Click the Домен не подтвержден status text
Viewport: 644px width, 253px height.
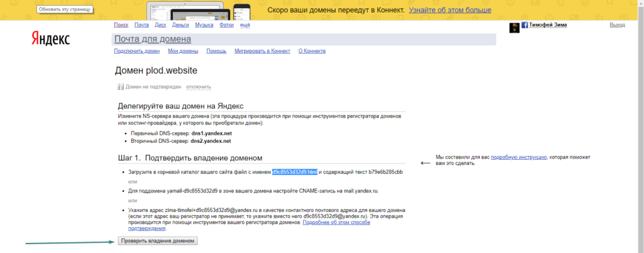coord(153,87)
